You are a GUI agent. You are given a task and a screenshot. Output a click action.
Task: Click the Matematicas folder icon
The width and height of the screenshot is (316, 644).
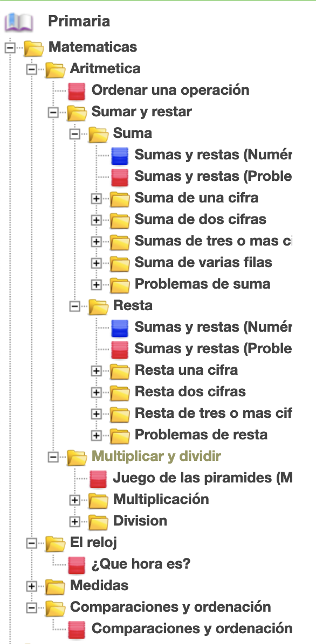[x=34, y=47]
